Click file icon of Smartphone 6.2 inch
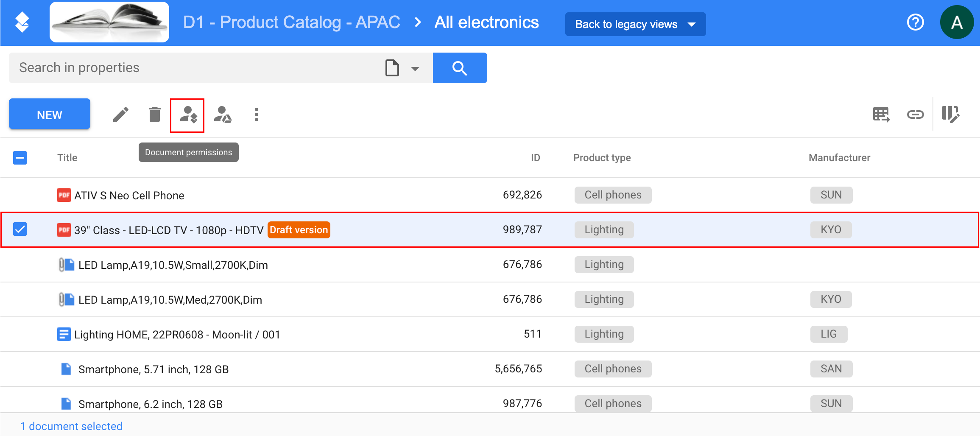The width and height of the screenshot is (980, 436). [66, 404]
